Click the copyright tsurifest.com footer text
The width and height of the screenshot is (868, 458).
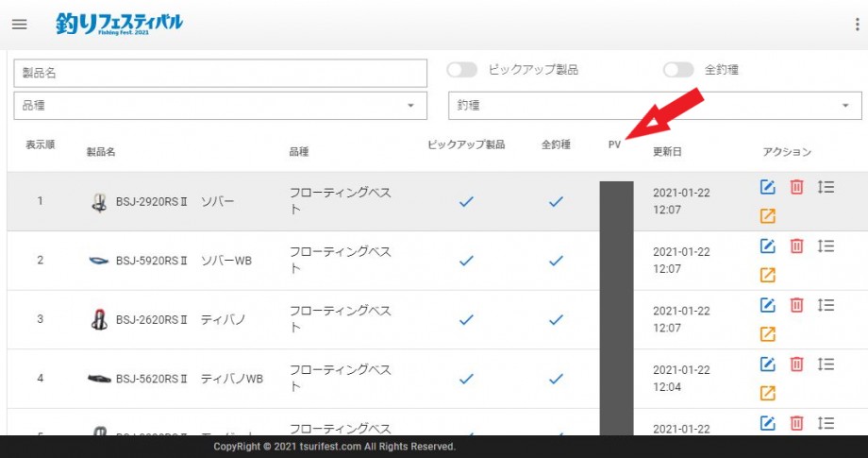(335, 447)
